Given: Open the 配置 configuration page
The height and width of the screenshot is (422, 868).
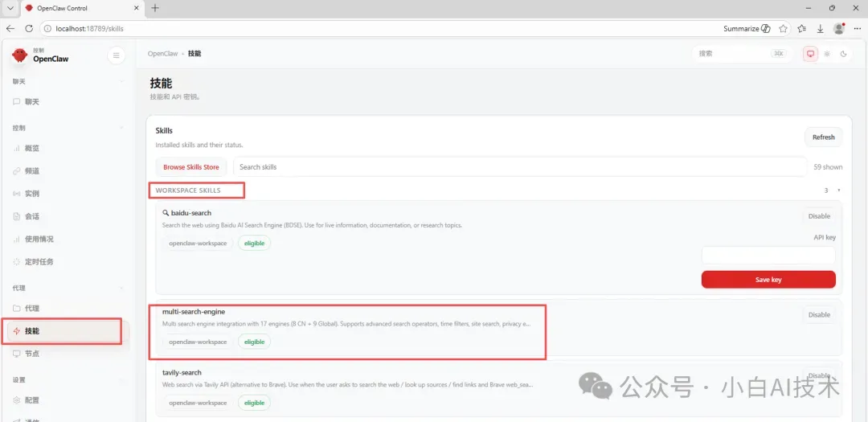Looking at the screenshot, I should pyautogui.click(x=68, y=399).
